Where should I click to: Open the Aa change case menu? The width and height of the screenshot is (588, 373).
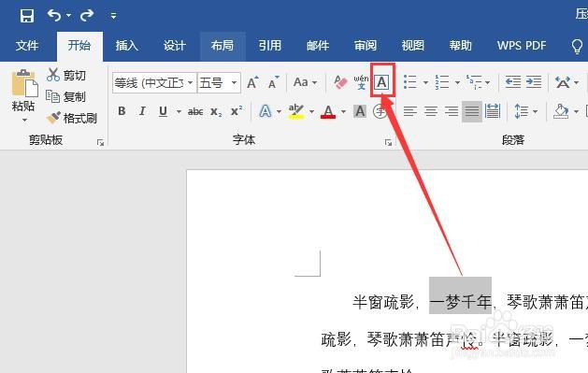tap(306, 82)
